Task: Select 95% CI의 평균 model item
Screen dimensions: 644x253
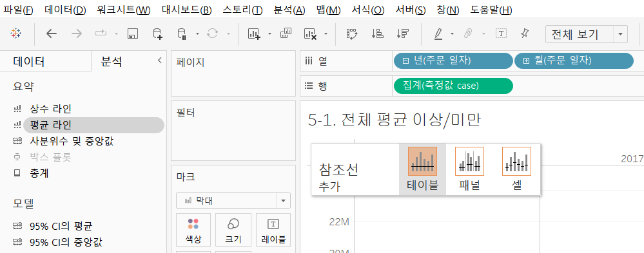Action: [61, 226]
